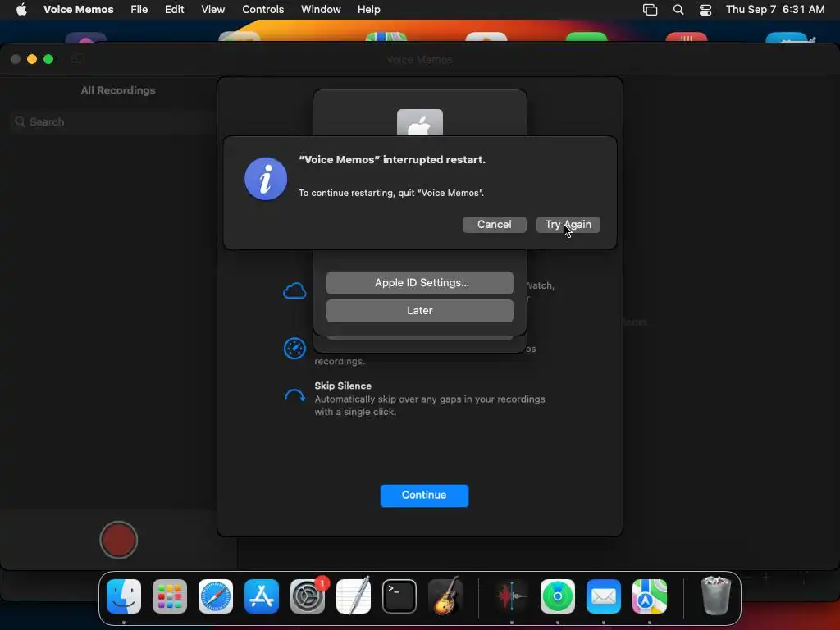Launch GarageBand from the Dock
The image size is (840, 630).
[x=445, y=596]
